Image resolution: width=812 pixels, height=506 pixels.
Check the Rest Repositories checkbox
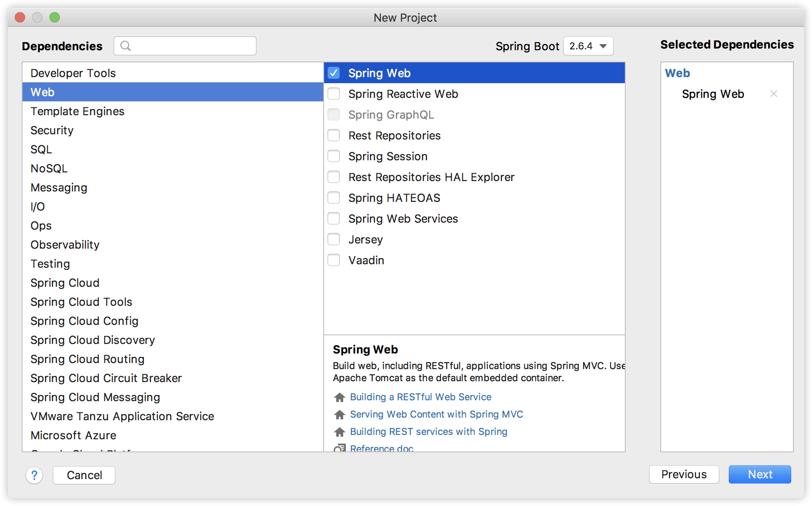tap(334, 135)
